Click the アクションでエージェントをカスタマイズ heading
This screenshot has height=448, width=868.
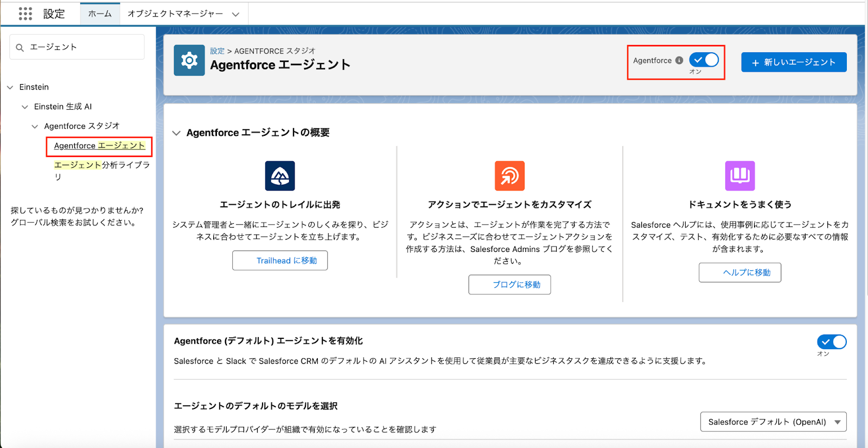pyautogui.click(x=509, y=205)
